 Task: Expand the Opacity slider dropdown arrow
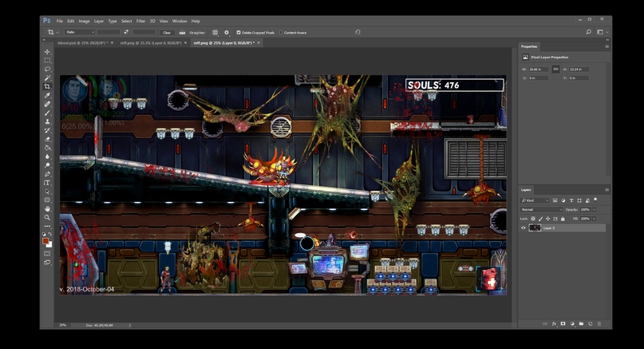595,210
